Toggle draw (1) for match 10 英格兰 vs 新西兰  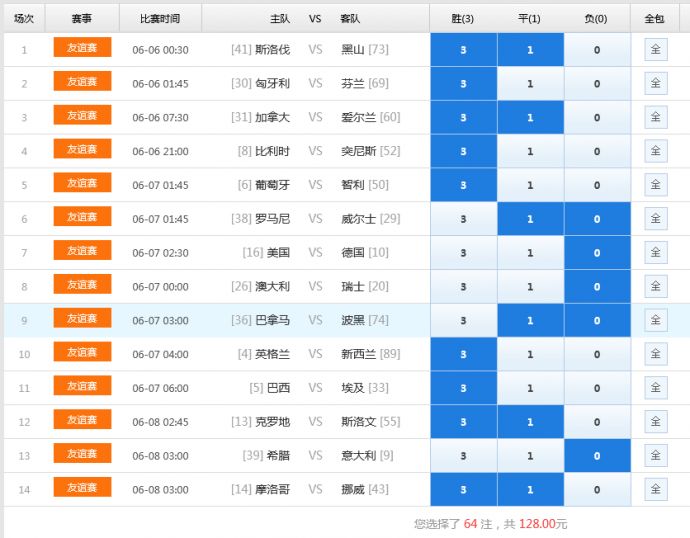pyautogui.click(x=530, y=355)
